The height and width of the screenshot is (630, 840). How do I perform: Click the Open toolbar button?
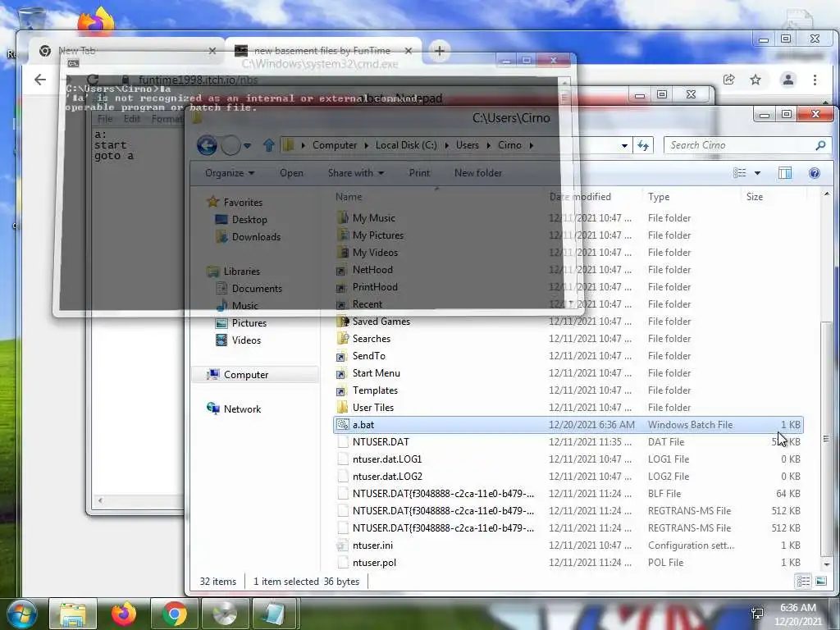pos(291,172)
